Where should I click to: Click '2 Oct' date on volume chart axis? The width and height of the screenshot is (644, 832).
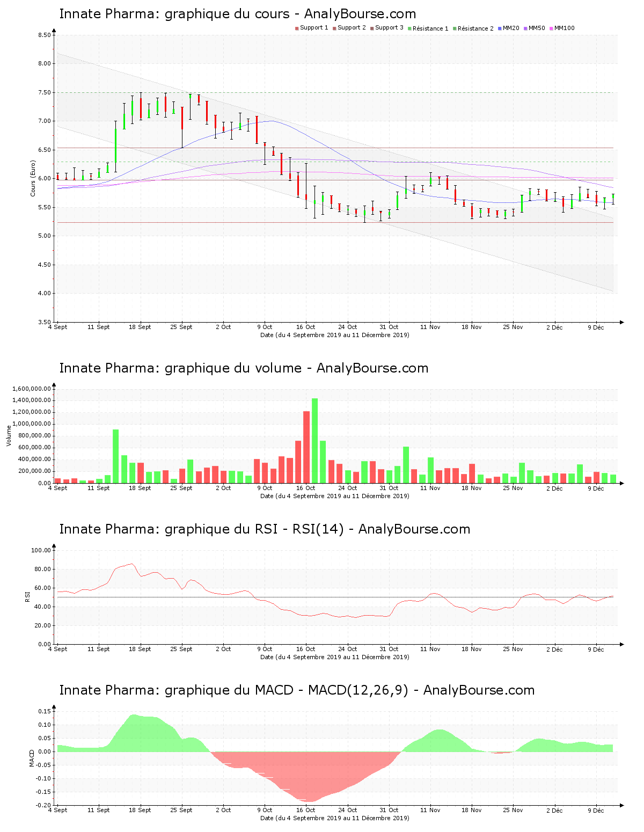[223, 488]
